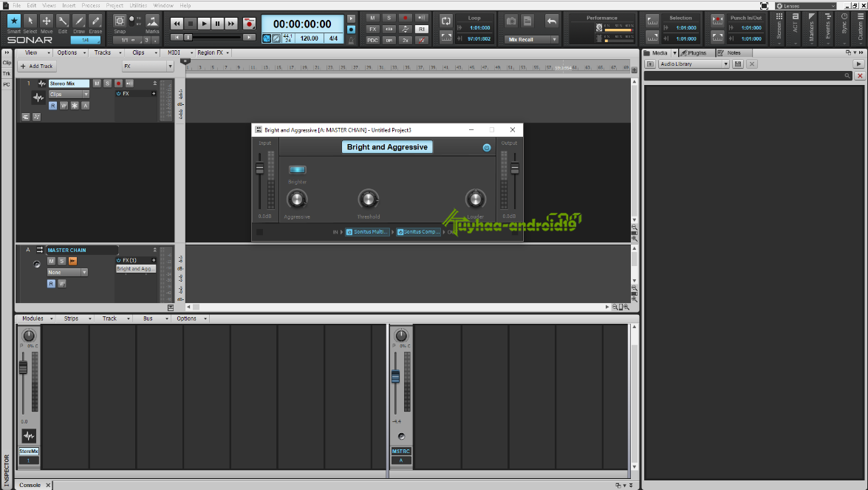Click the save icon next to Audio Library

738,64
